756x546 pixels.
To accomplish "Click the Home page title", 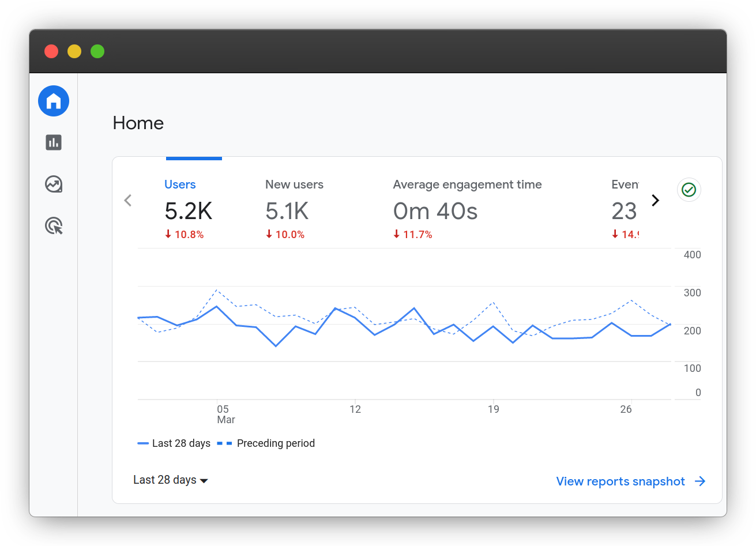I will pyautogui.click(x=138, y=123).
